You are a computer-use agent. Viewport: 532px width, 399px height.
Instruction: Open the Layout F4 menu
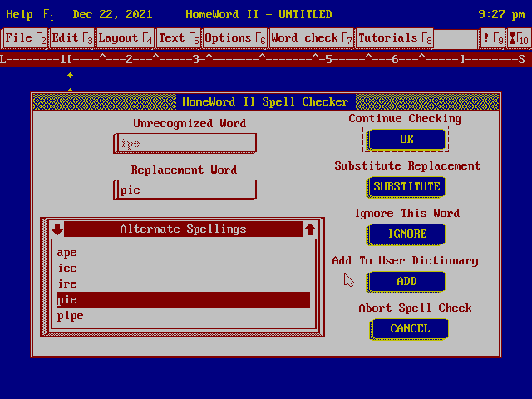pos(126,38)
